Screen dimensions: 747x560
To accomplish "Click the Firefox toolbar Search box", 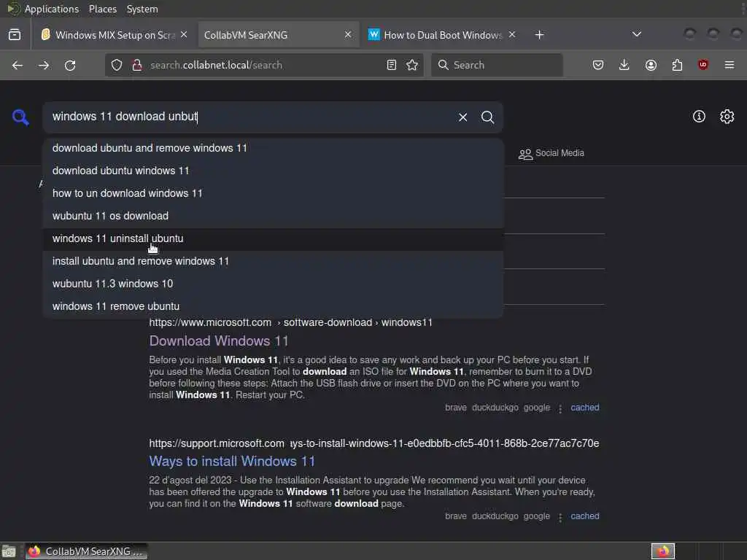I will click(x=497, y=65).
